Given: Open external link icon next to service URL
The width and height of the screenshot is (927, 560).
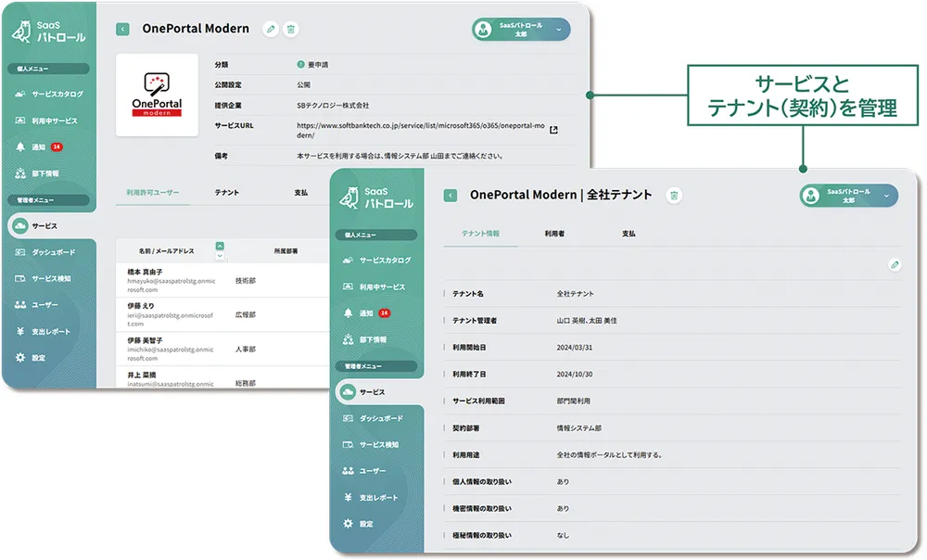Looking at the screenshot, I should [x=553, y=130].
